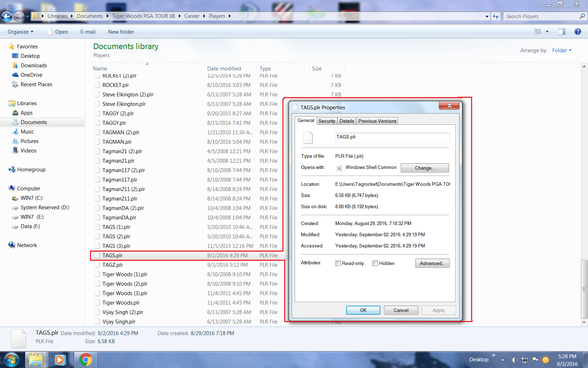Click New folder in the toolbar

[x=121, y=32]
